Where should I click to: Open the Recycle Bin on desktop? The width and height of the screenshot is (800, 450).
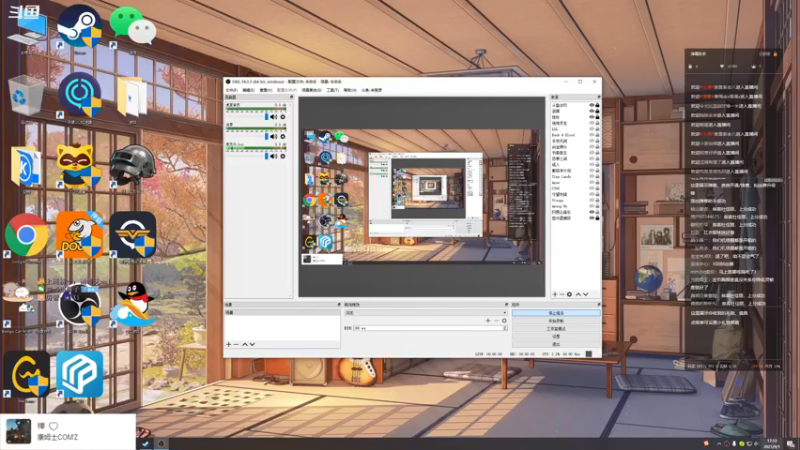[x=27, y=98]
